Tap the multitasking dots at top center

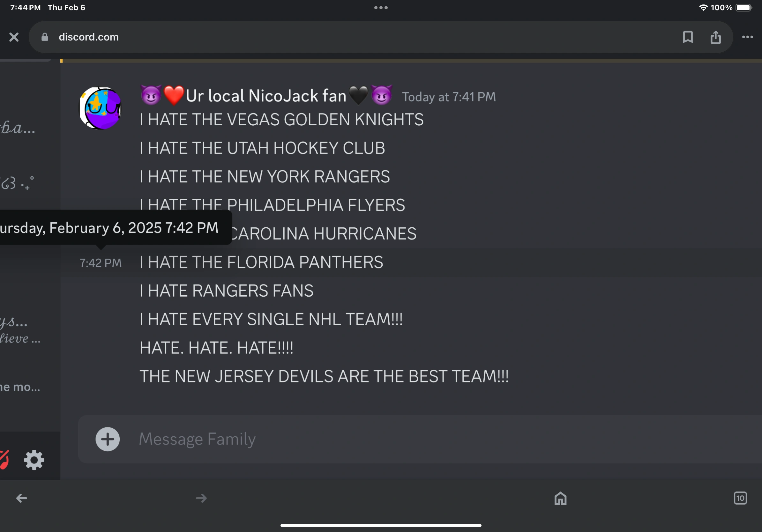coord(381,8)
